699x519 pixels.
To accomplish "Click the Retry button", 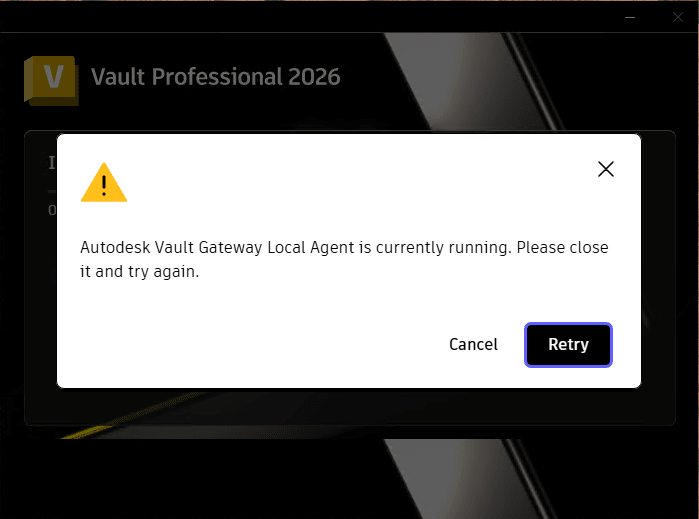I will click(x=568, y=345).
